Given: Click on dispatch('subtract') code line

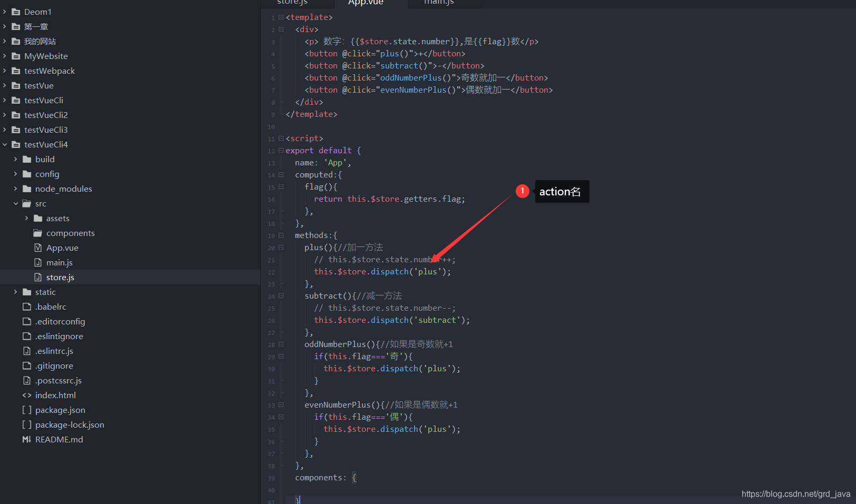Looking at the screenshot, I should [392, 320].
